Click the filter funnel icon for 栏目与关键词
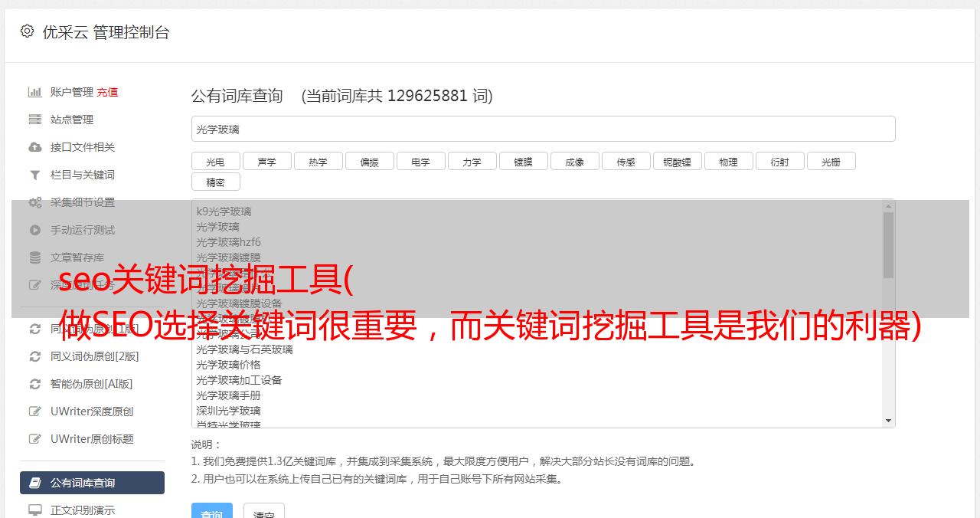 pos(34,175)
